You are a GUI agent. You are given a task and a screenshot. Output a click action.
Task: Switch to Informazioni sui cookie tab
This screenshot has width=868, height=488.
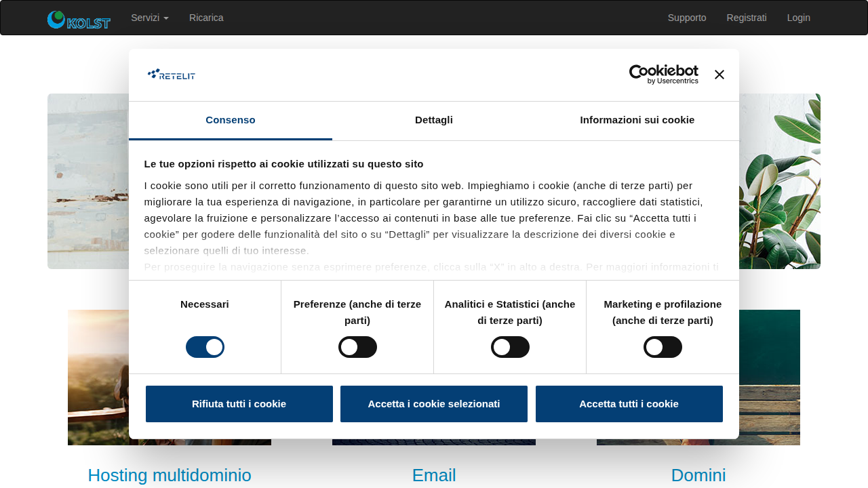(637, 121)
